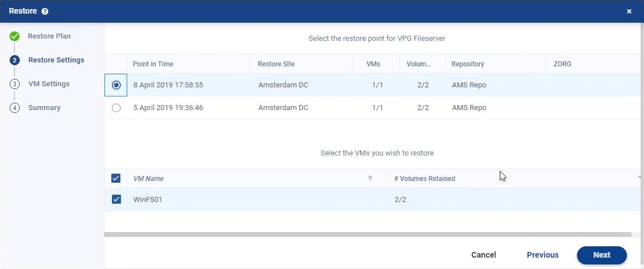The image size is (644, 269).
Task: Click the Next button
Action: click(602, 255)
